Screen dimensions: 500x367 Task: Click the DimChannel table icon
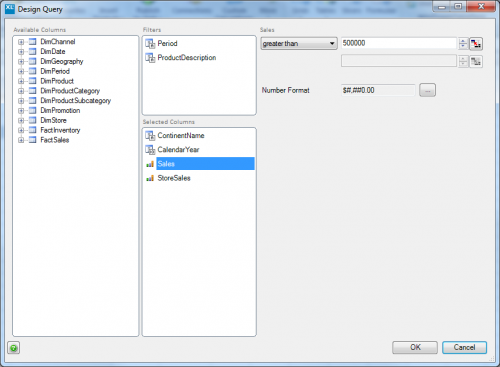click(x=32, y=42)
